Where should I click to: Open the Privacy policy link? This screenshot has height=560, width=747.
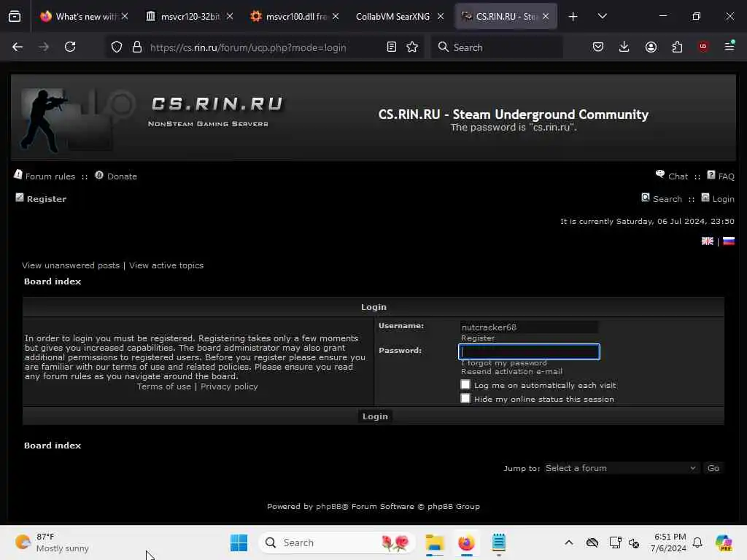click(x=229, y=386)
